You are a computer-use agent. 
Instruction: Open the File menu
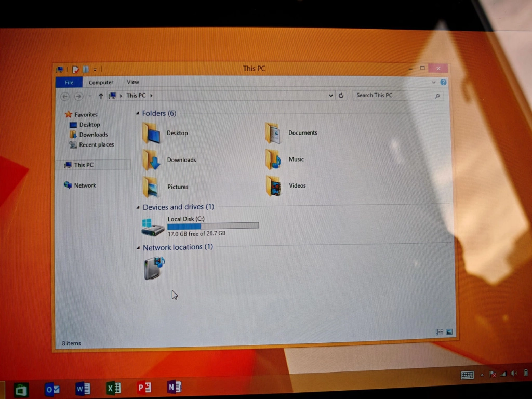point(69,83)
